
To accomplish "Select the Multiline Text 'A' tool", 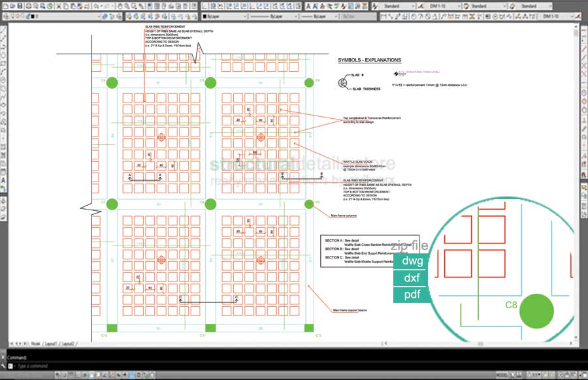I will 4,180.
